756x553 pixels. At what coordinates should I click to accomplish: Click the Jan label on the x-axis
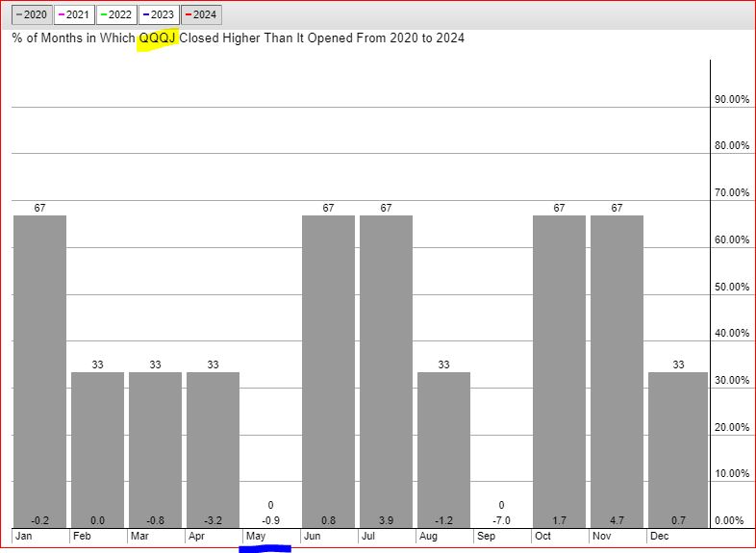click(x=24, y=536)
